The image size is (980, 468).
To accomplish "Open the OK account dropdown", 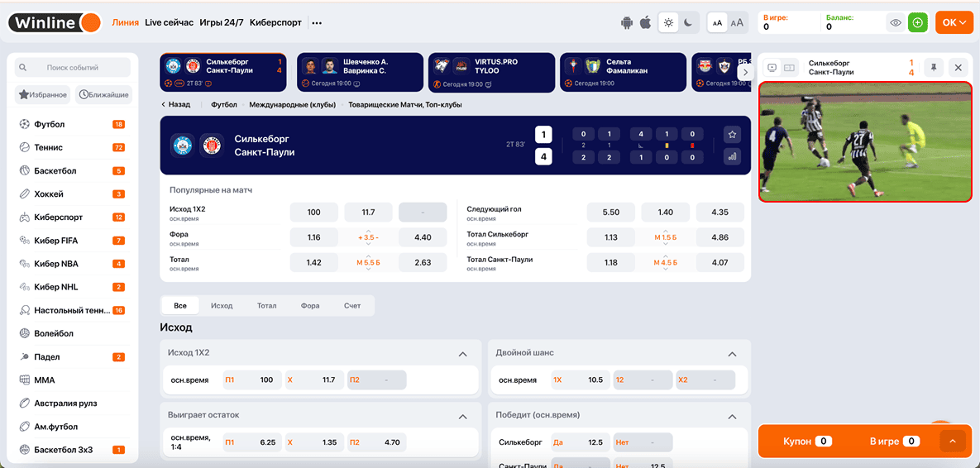I will (954, 23).
